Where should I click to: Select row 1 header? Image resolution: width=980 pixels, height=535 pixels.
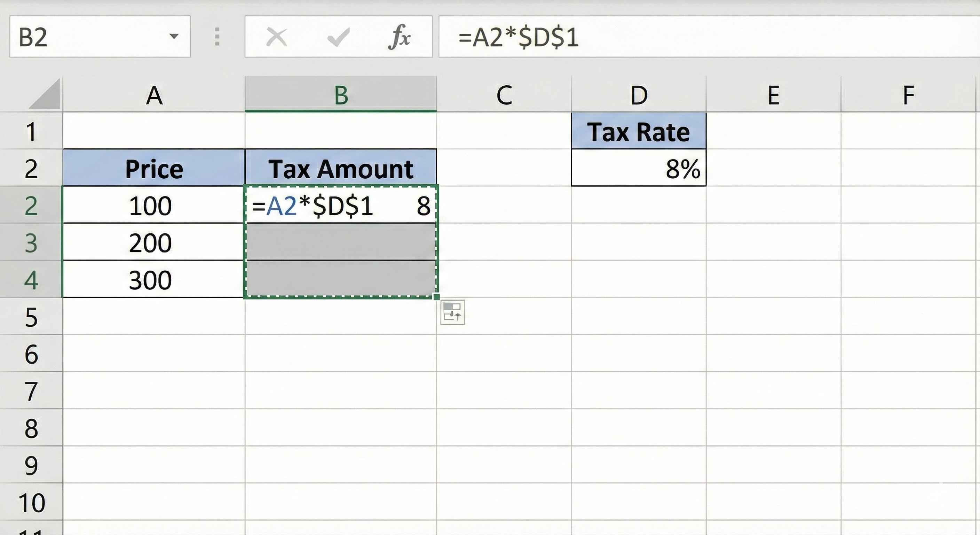coord(32,131)
